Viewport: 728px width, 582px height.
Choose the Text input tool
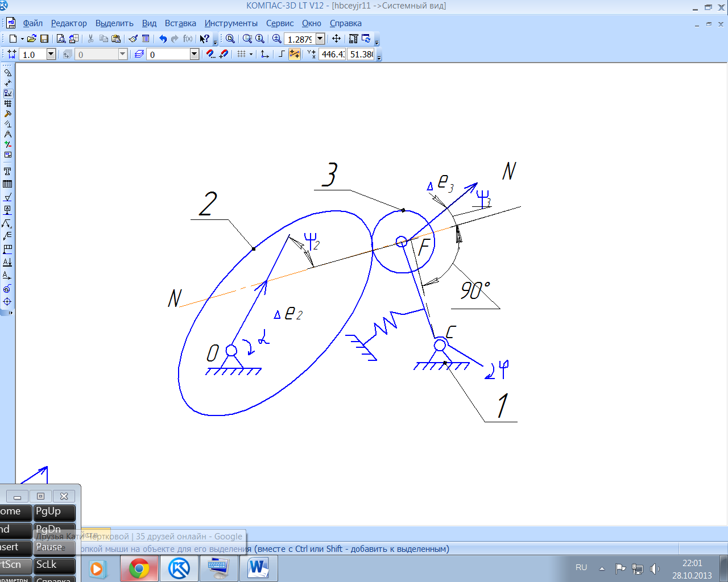[7, 171]
